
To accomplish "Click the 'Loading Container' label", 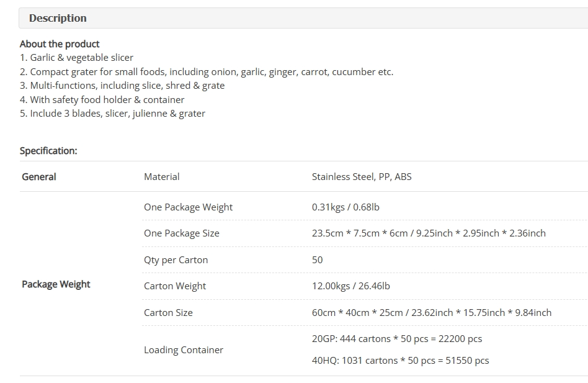I will click(184, 349).
